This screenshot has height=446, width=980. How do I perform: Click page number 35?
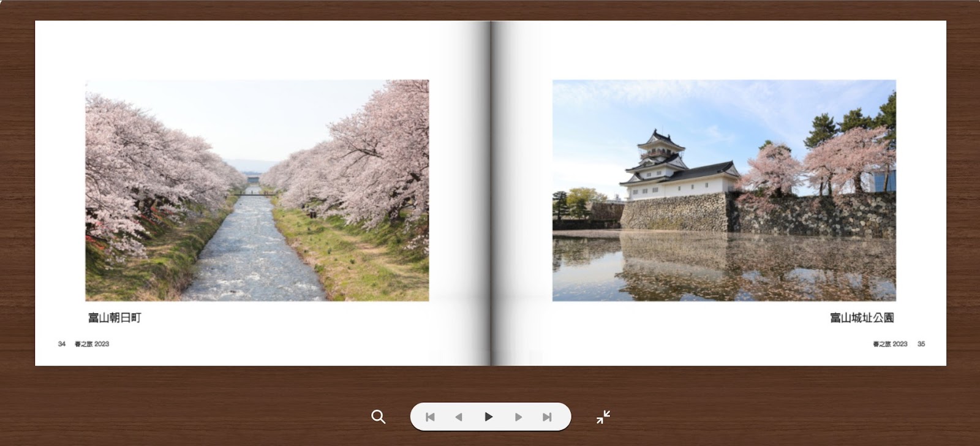tap(921, 344)
